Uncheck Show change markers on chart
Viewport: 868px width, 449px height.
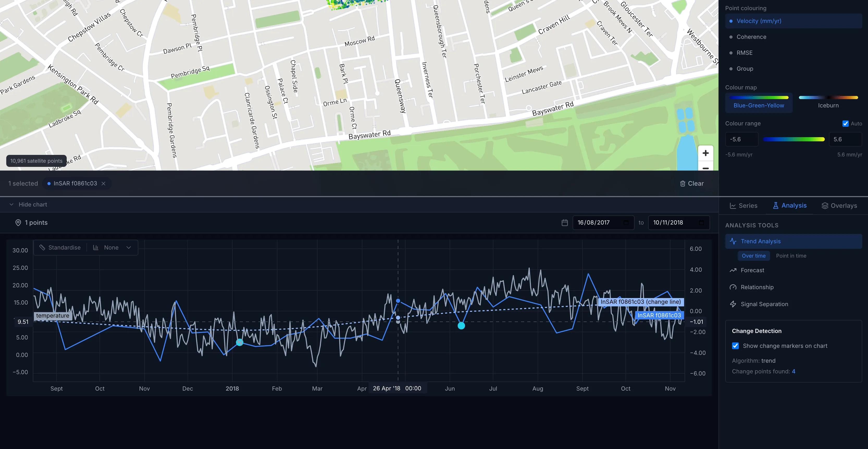tap(735, 346)
